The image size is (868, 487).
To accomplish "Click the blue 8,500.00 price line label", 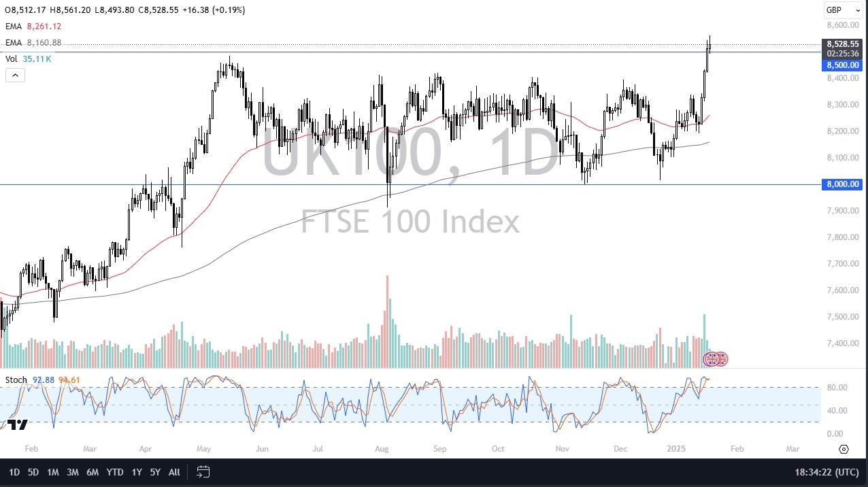I will [841, 65].
